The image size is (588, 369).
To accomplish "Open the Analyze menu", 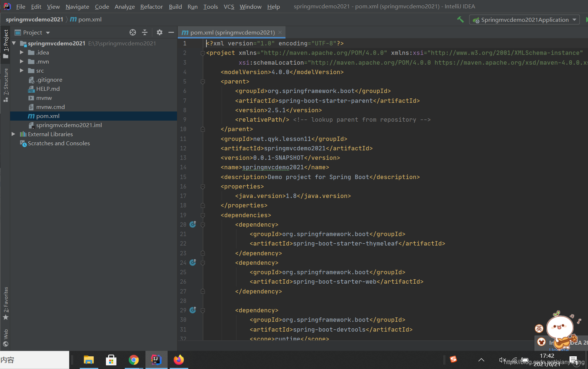I will tap(124, 7).
